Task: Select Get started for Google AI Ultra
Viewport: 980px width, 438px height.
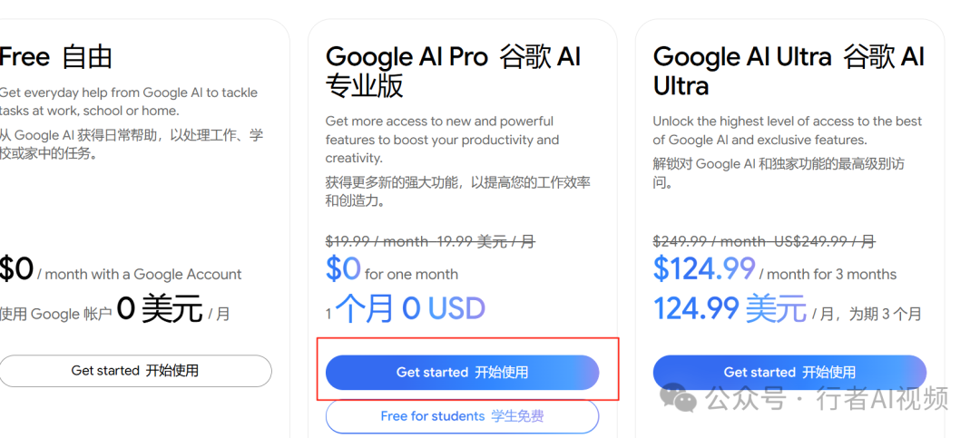Action: (x=789, y=372)
